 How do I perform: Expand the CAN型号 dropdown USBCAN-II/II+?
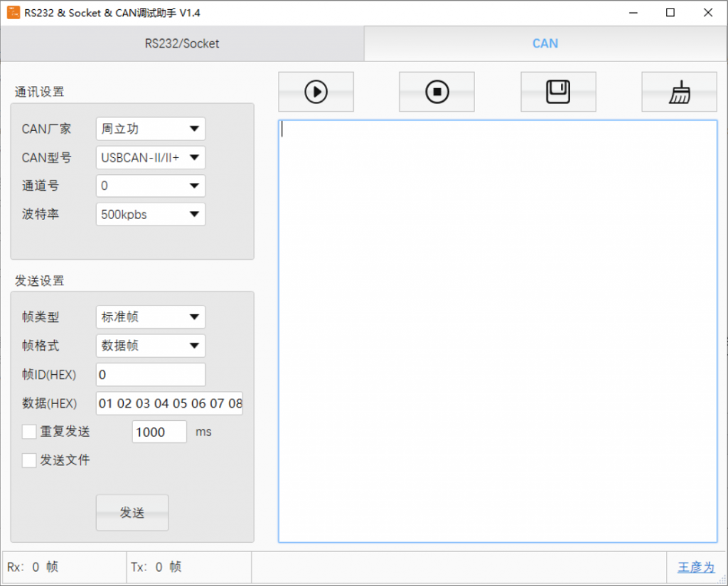tap(151, 157)
